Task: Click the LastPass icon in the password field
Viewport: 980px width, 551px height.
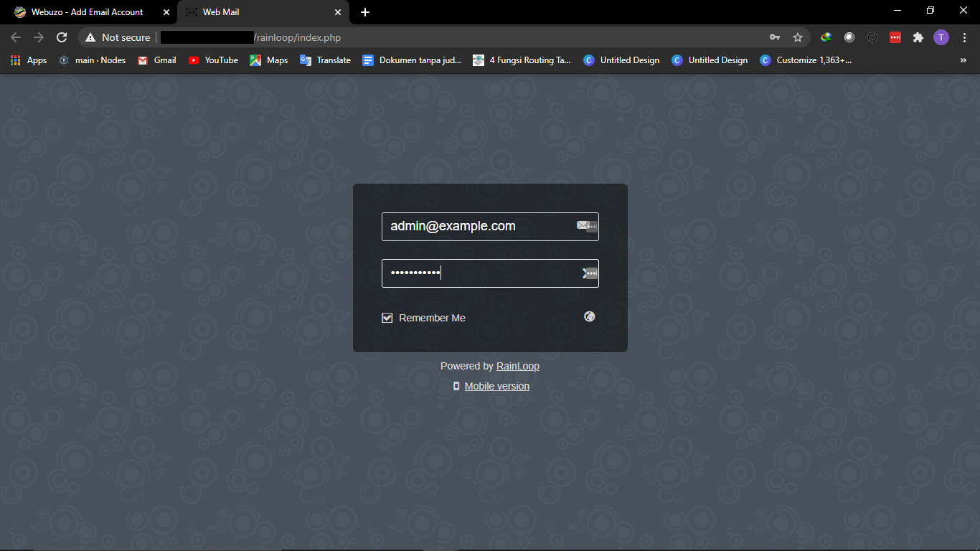Action: click(592, 273)
